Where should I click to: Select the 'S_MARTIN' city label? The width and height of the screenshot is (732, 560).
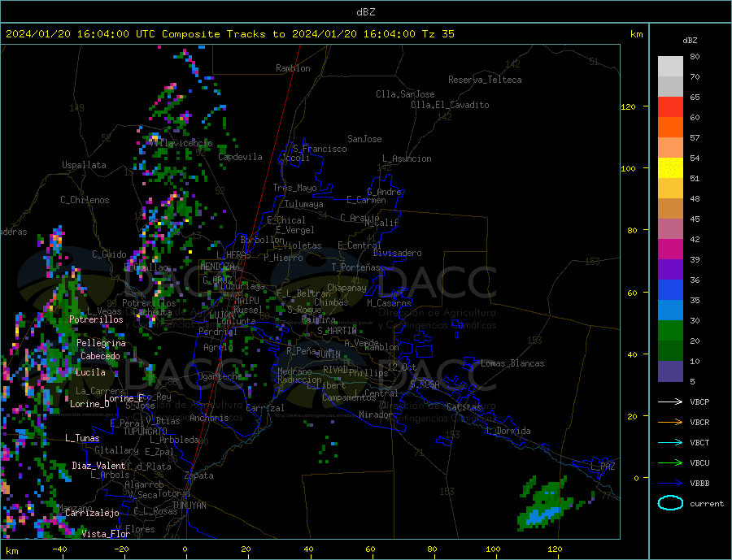click(337, 331)
